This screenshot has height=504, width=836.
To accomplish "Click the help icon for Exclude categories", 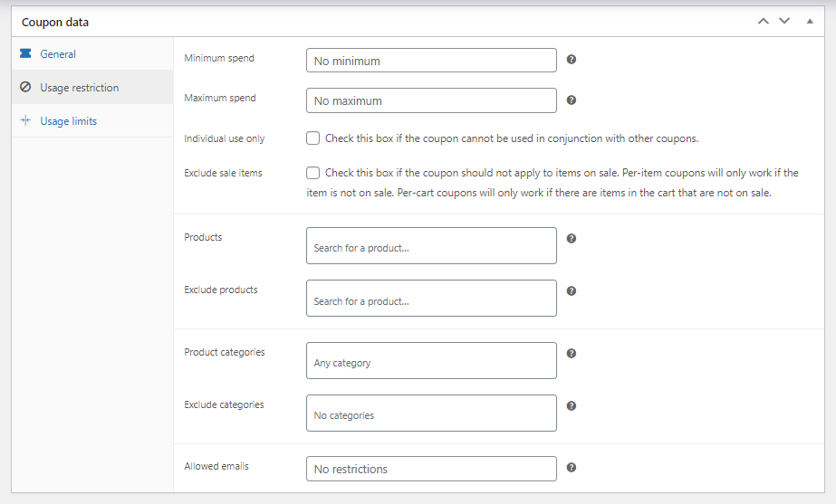I will [x=571, y=406].
